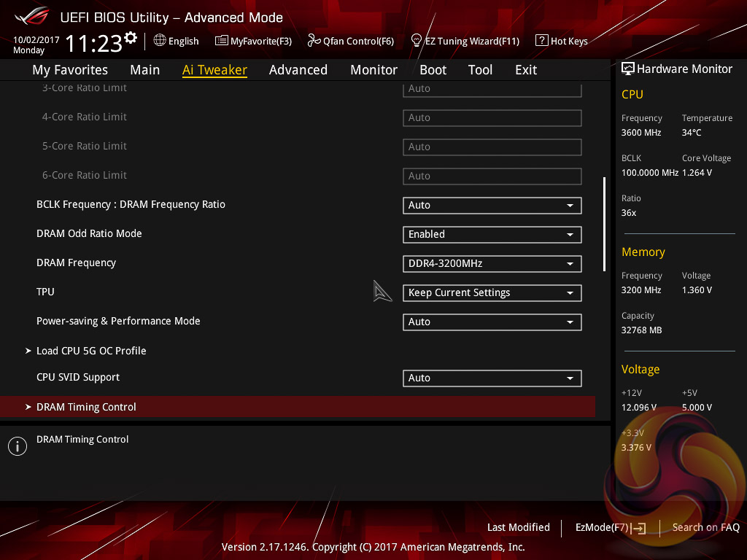This screenshot has height=560, width=747.
Task: Expand Load CPU 5G OC Profile
Action: [91, 351]
